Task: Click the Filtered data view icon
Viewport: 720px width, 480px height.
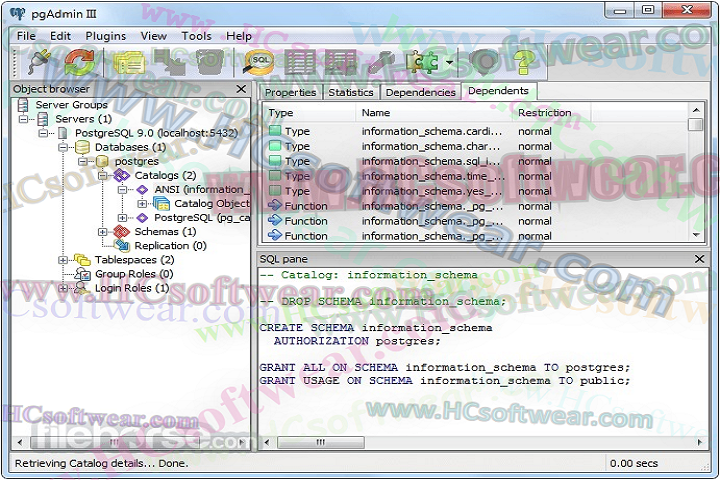Action: (x=340, y=62)
